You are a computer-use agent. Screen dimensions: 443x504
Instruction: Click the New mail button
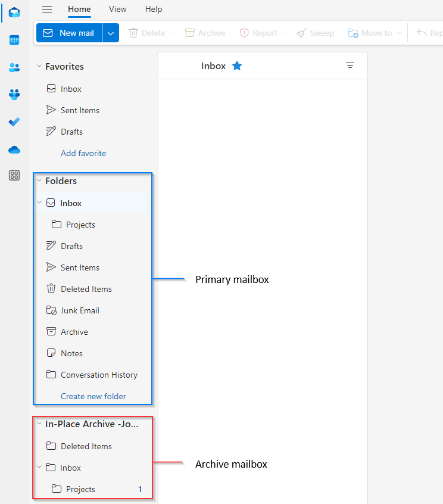pyautogui.click(x=69, y=33)
